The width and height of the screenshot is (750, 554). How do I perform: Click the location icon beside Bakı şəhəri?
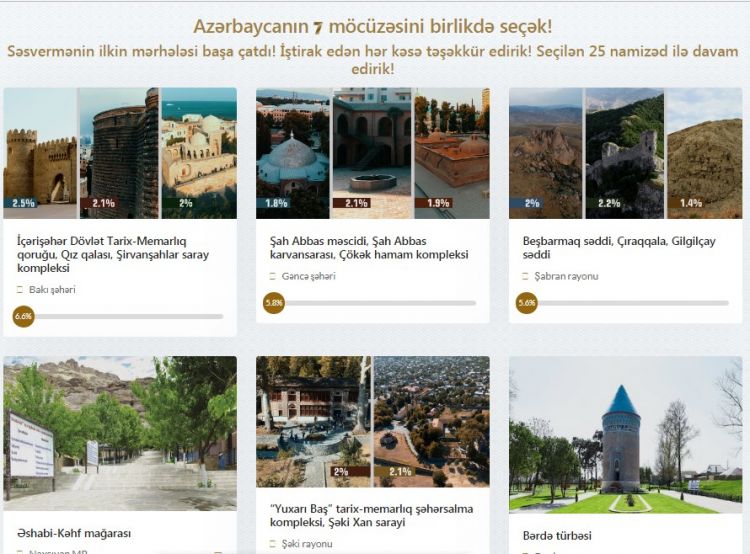tap(20, 289)
